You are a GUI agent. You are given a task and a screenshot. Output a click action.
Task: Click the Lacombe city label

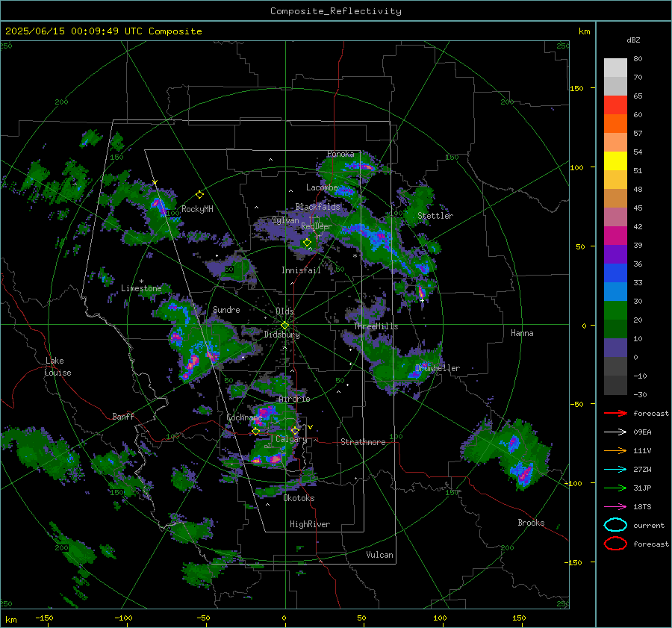(x=322, y=187)
